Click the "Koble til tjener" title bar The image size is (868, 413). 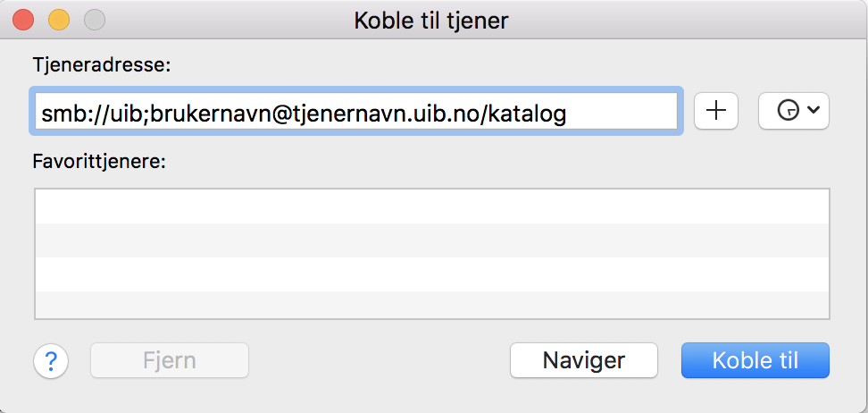coord(431,21)
